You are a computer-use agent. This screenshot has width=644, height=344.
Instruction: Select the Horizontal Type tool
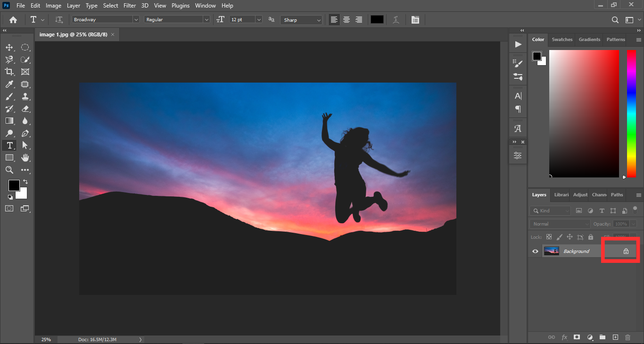click(9, 145)
